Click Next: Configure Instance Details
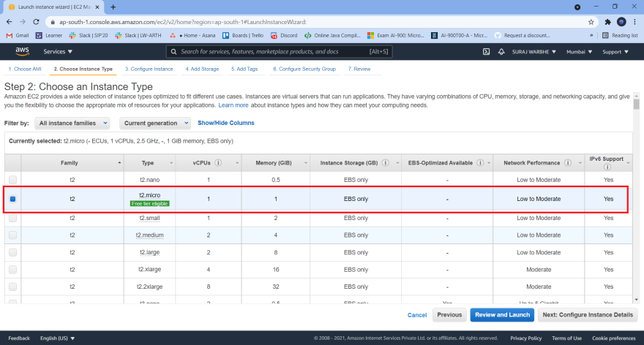The height and width of the screenshot is (345, 644). 588,315
